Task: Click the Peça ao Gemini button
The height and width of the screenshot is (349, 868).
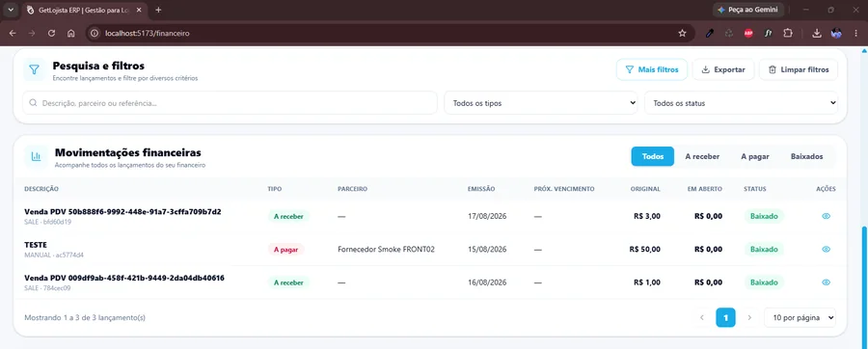Action: point(747,10)
